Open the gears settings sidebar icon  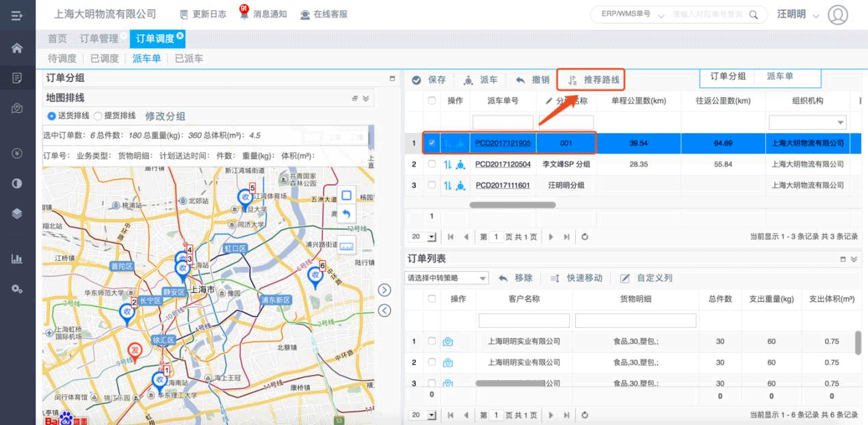tap(17, 289)
